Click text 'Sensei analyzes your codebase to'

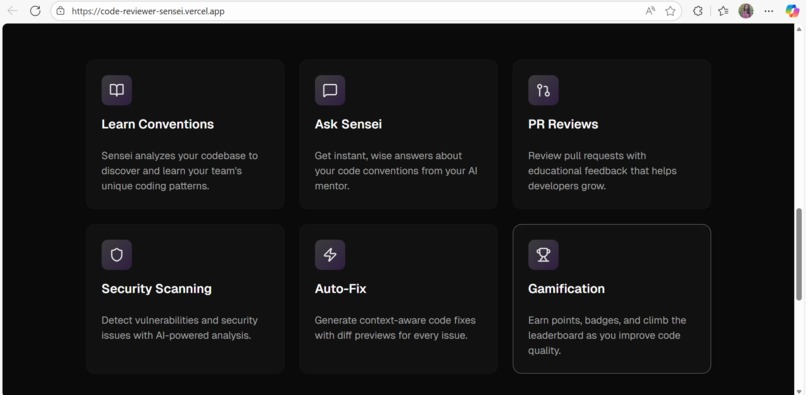(x=180, y=155)
